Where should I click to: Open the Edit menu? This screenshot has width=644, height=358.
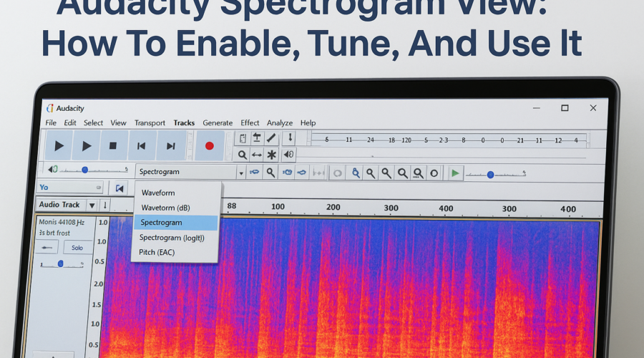[x=70, y=123]
